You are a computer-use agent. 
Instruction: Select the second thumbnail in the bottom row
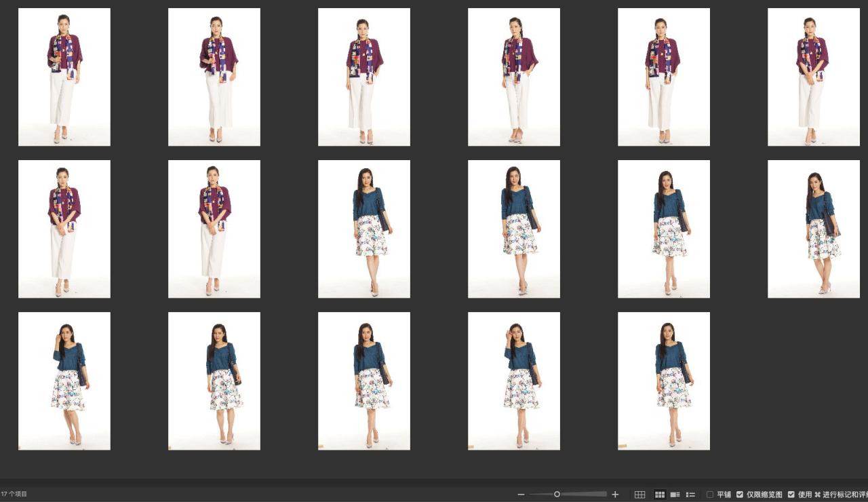[x=214, y=381]
